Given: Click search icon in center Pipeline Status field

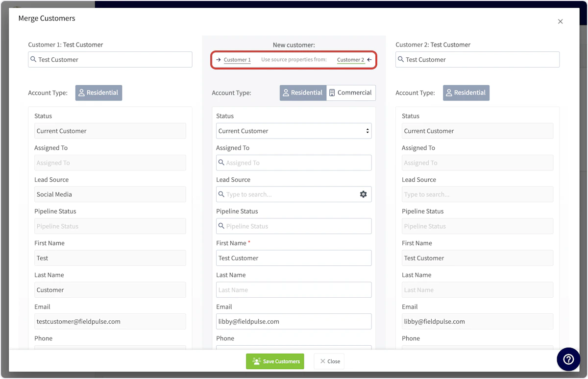Looking at the screenshot, I should 221,226.
